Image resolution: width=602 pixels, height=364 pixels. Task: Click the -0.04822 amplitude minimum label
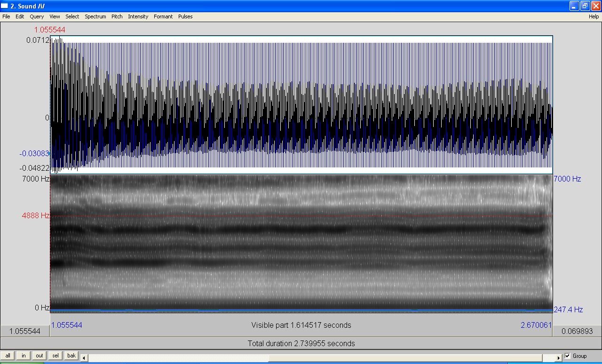point(35,168)
